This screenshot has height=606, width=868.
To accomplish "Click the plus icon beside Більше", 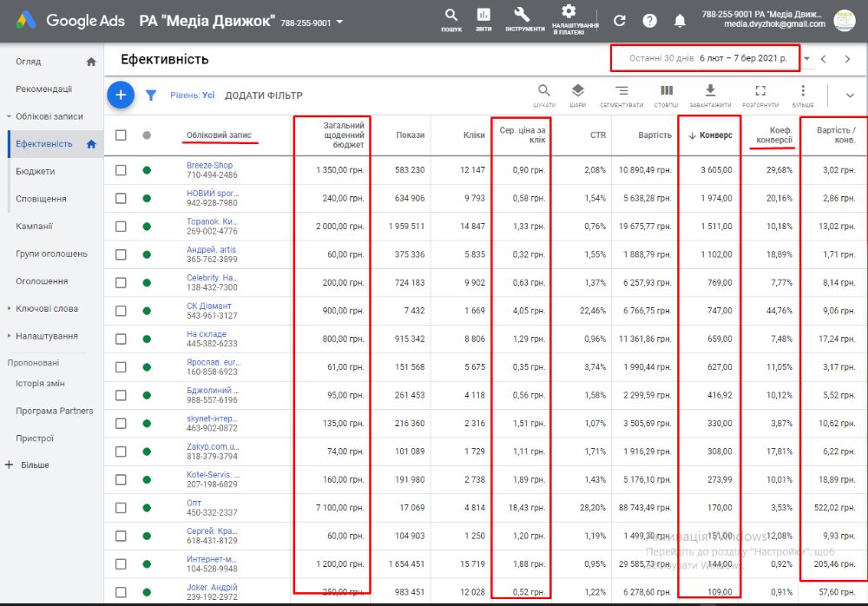I will (x=9, y=464).
